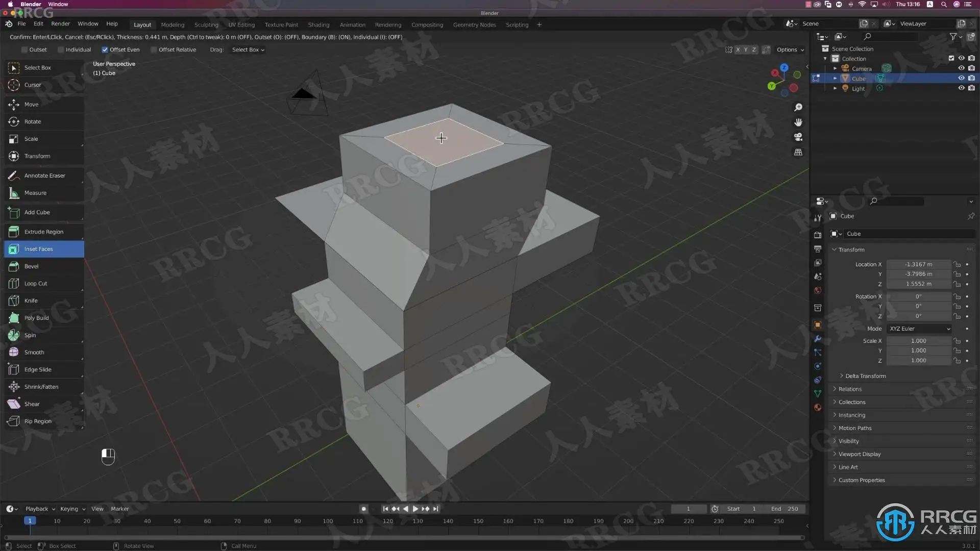
Task: Toggle Collection exclude checkbox in outliner
Action: [951, 59]
